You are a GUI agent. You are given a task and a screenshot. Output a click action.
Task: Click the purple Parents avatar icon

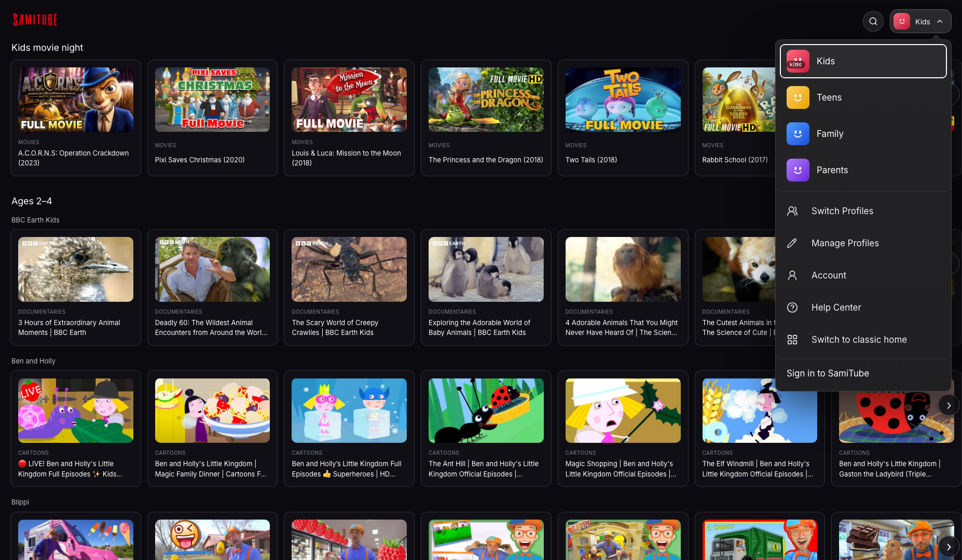point(798,170)
